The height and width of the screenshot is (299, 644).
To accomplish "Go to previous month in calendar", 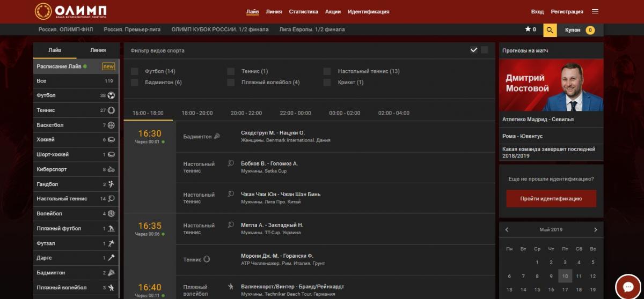I will (507, 230).
